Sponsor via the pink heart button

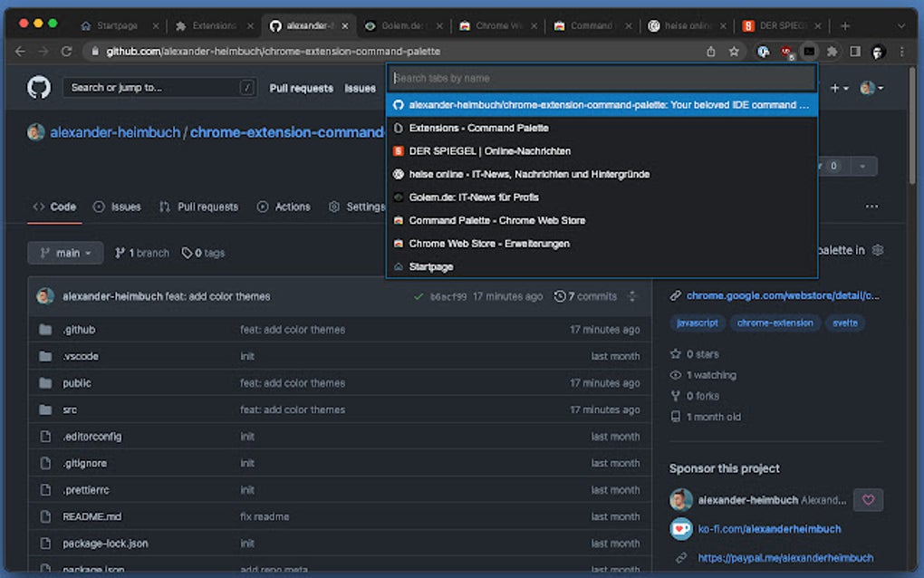pos(868,499)
